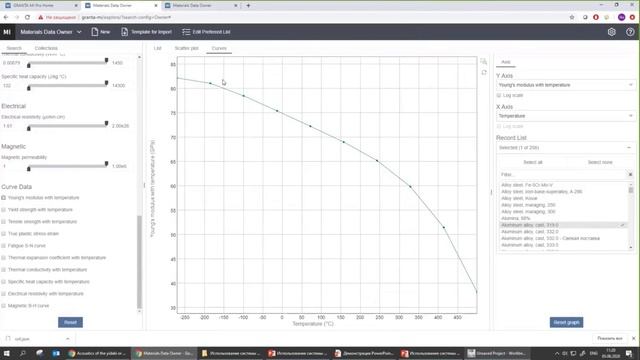Switch to the Search tab

14,48
